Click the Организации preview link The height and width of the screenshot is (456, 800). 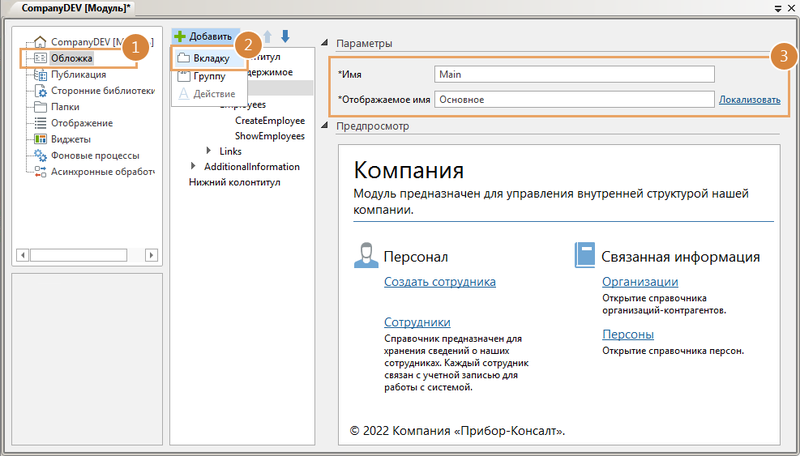pos(640,282)
